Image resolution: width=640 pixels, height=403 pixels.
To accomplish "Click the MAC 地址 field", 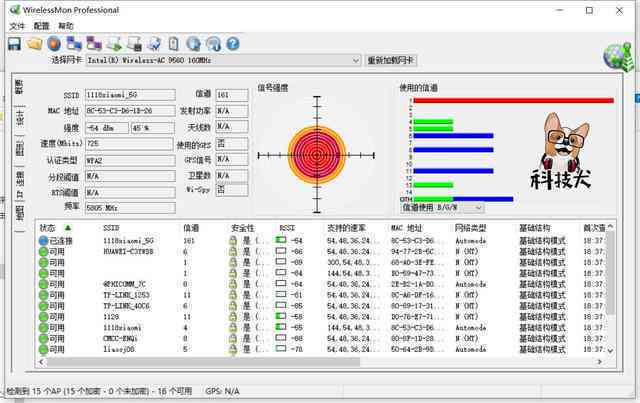I will coord(130,111).
